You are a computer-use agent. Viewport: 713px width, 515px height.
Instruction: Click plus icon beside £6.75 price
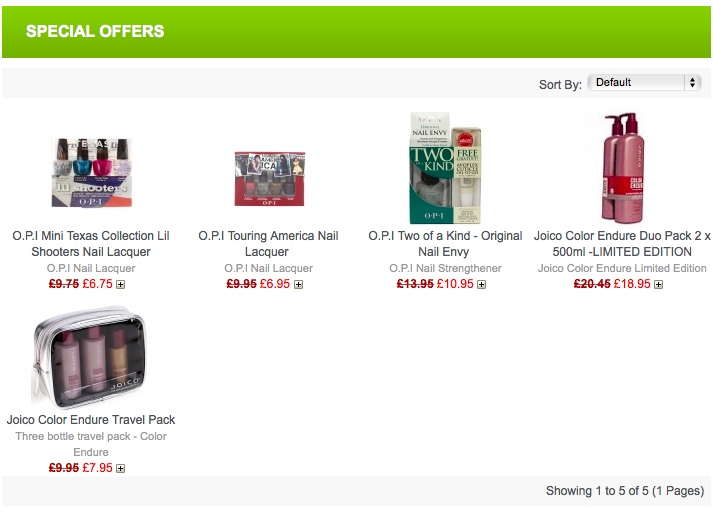pyautogui.click(x=121, y=285)
